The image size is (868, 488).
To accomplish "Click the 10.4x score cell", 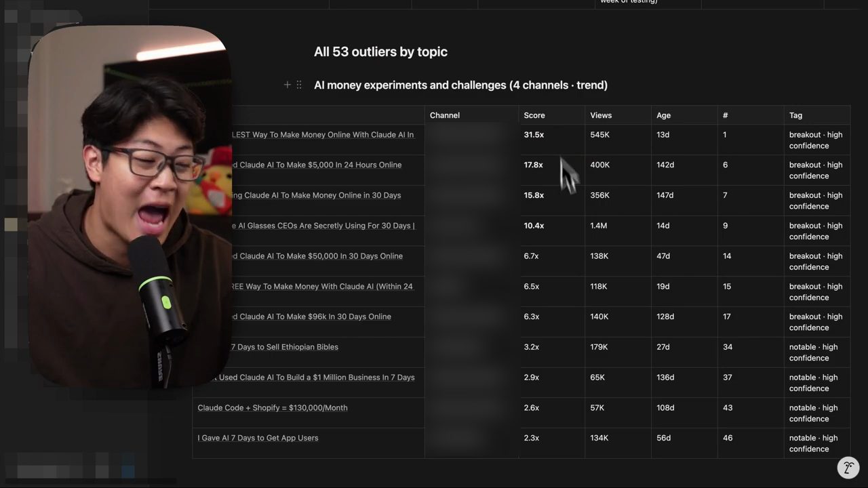I will click(551, 231).
